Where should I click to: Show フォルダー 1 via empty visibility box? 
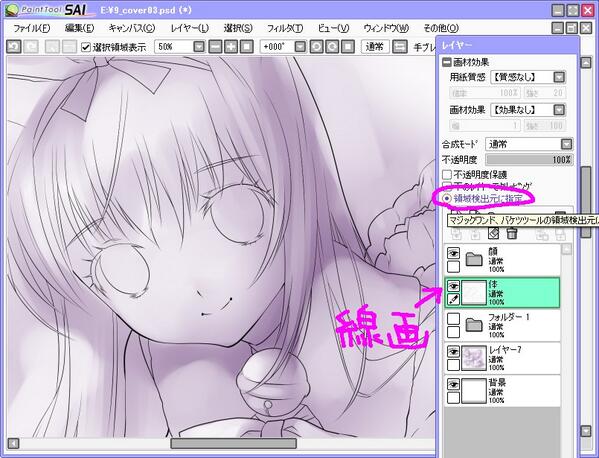pos(453,319)
